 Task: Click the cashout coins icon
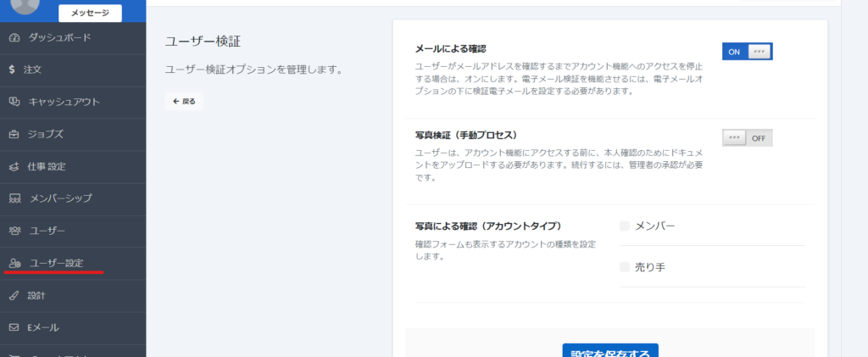tap(14, 102)
